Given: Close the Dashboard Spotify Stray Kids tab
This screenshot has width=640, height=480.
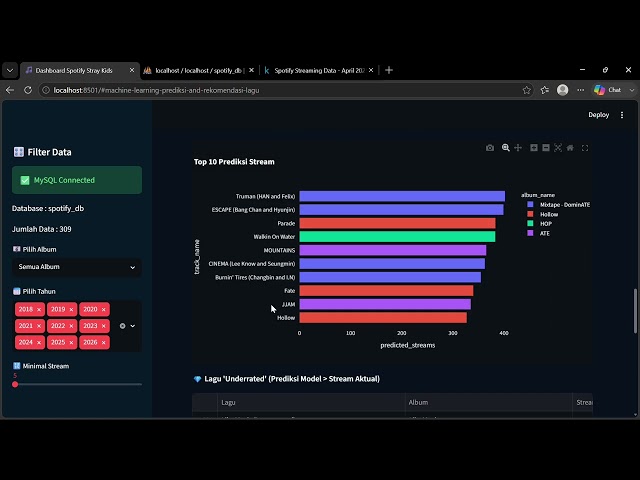Looking at the screenshot, I should (132, 70).
